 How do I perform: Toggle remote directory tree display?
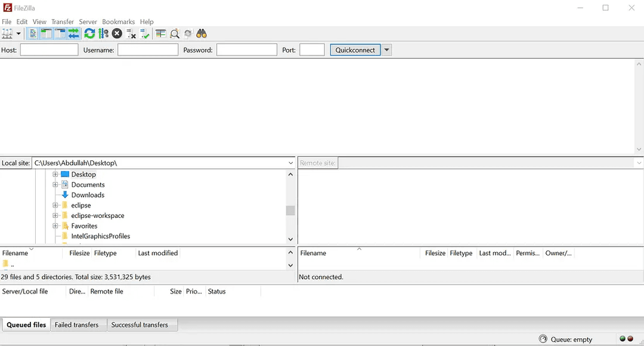[60, 33]
